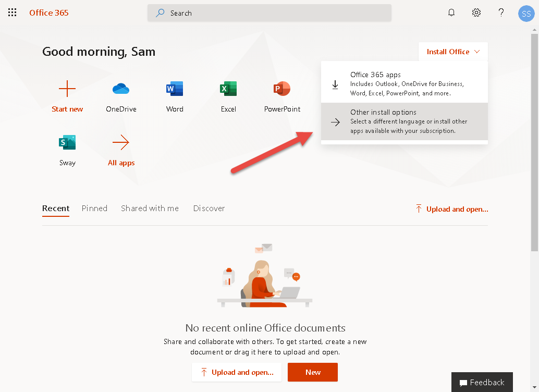Click the Office 365 home link

(49, 13)
